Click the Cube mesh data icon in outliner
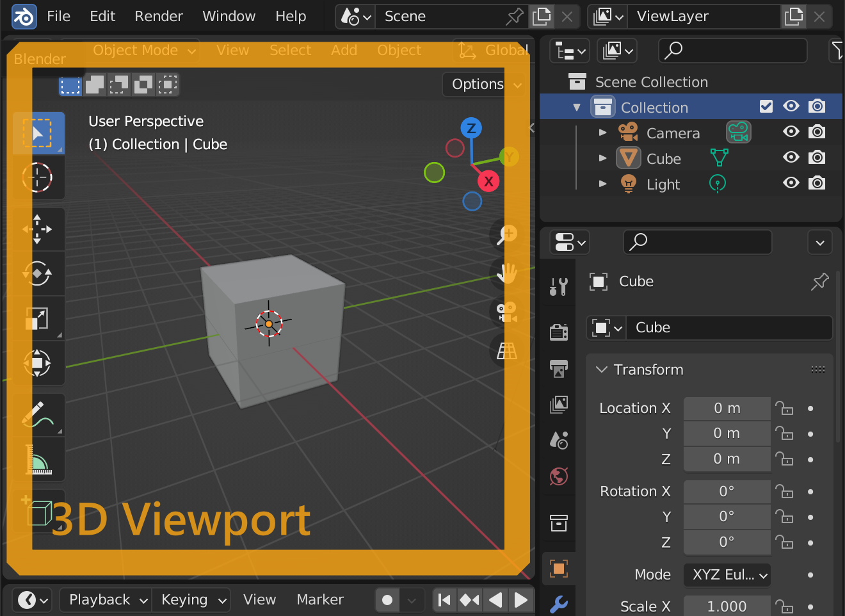The image size is (845, 616). pos(720,158)
